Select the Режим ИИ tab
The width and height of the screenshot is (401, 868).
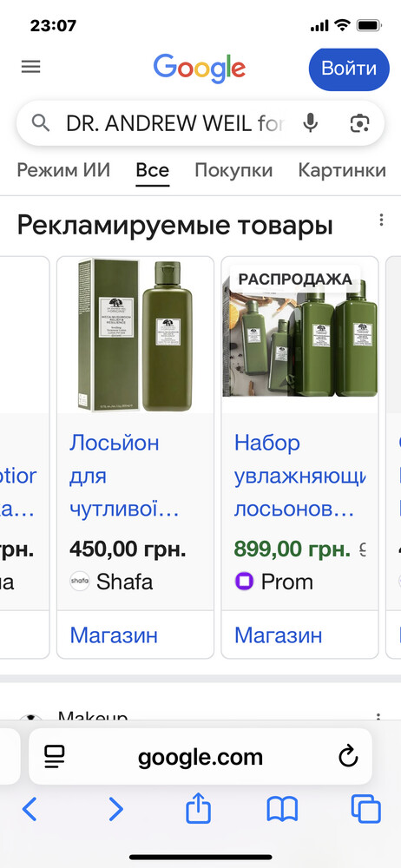point(63,170)
